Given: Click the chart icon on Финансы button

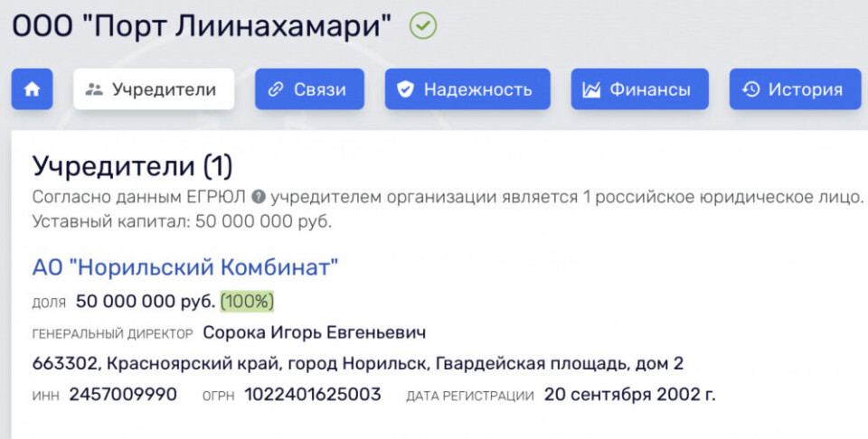Looking at the screenshot, I should pos(591,89).
